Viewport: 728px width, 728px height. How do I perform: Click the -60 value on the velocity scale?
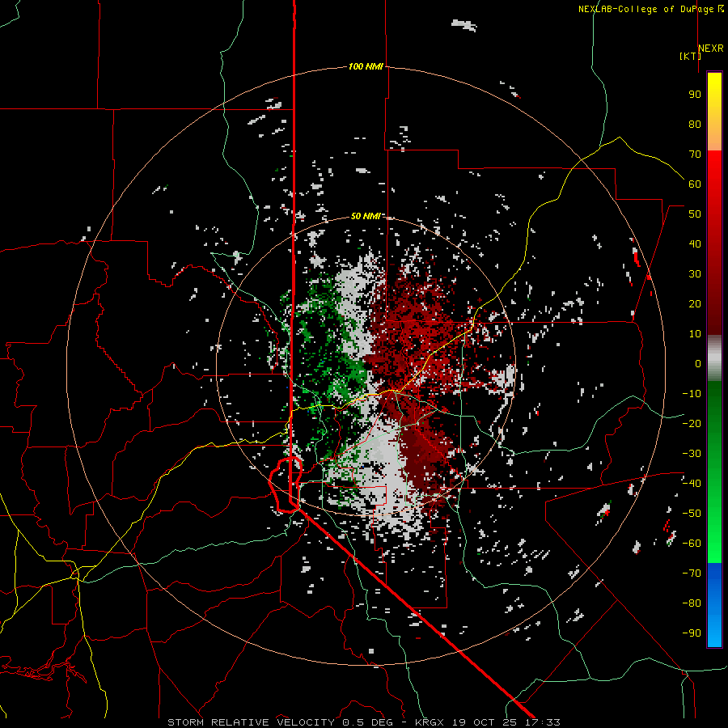pos(692,544)
